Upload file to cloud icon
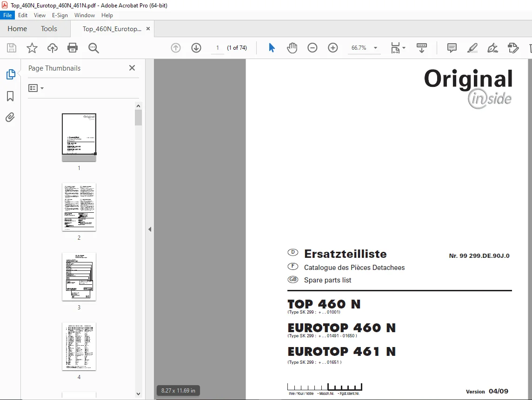 point(52,48)
